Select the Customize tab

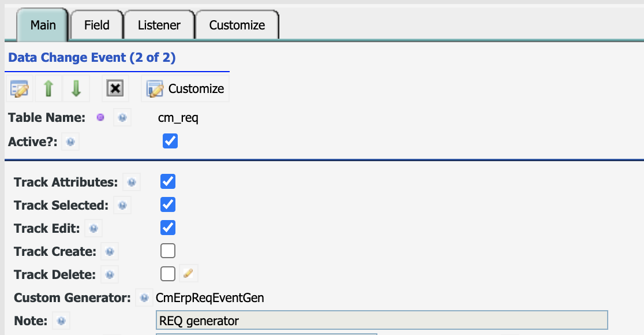(237, 25)
